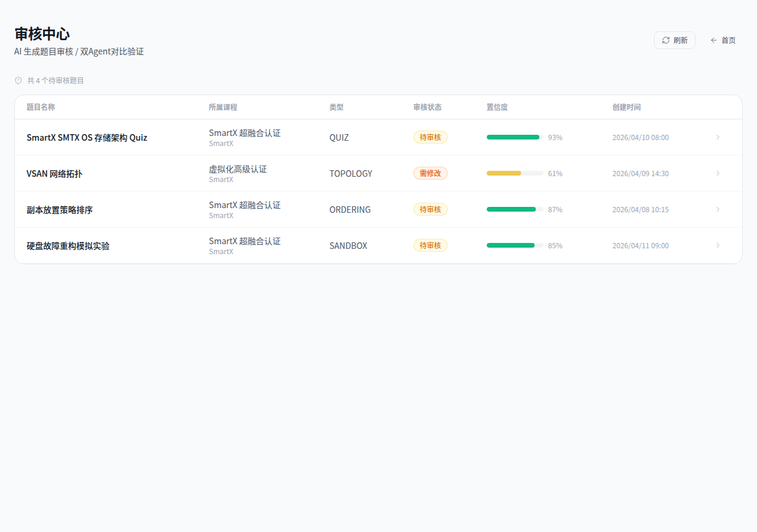Screen dimensions: 757x532
Task: Click the 题目名称 column header
Action: click(41, 107)
